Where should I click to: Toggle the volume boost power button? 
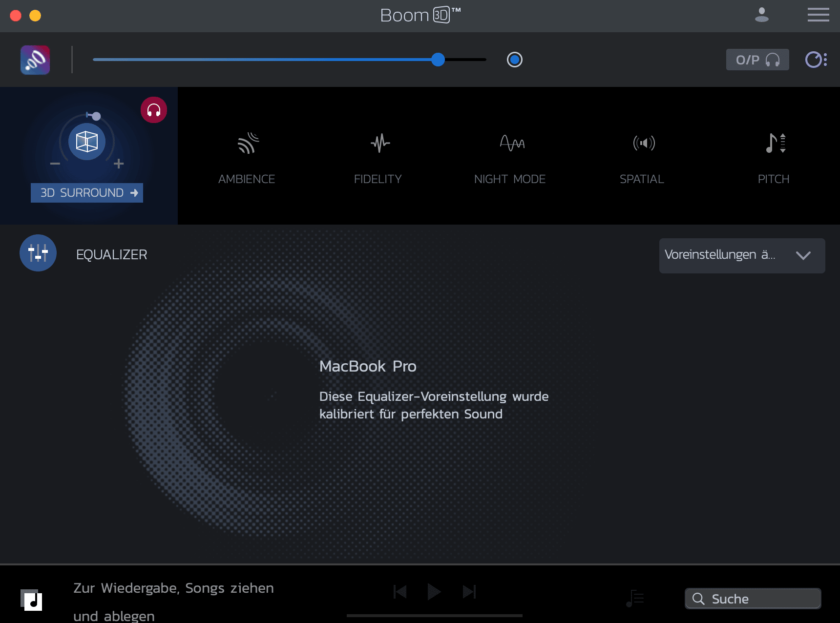tap(515, 60)
